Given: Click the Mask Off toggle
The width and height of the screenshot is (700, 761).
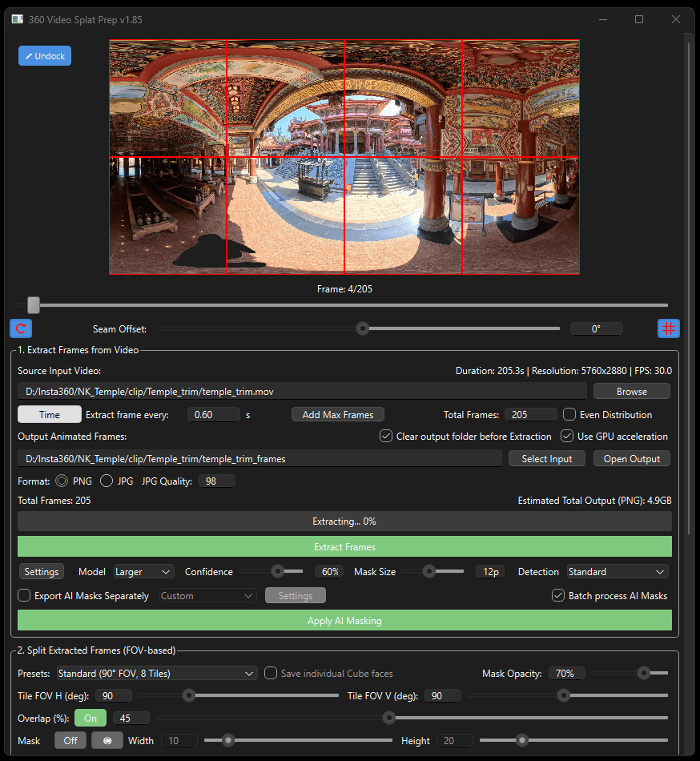Looking at the screenshot, I should tap(70, 740).
